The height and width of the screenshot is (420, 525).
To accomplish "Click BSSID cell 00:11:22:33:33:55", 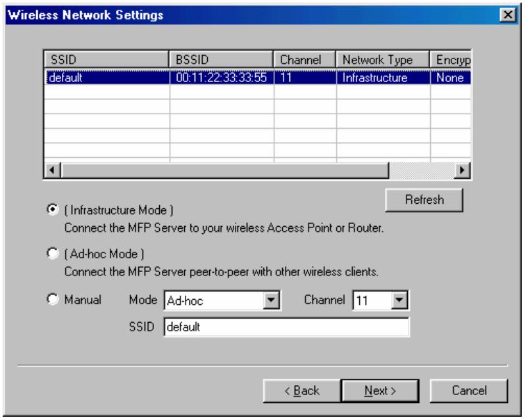I will coord(222,78).
